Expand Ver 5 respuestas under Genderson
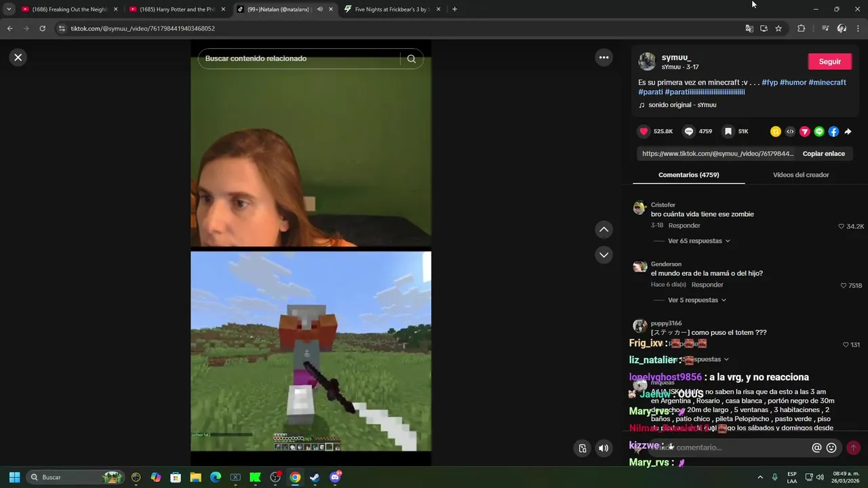 (696, 300)
